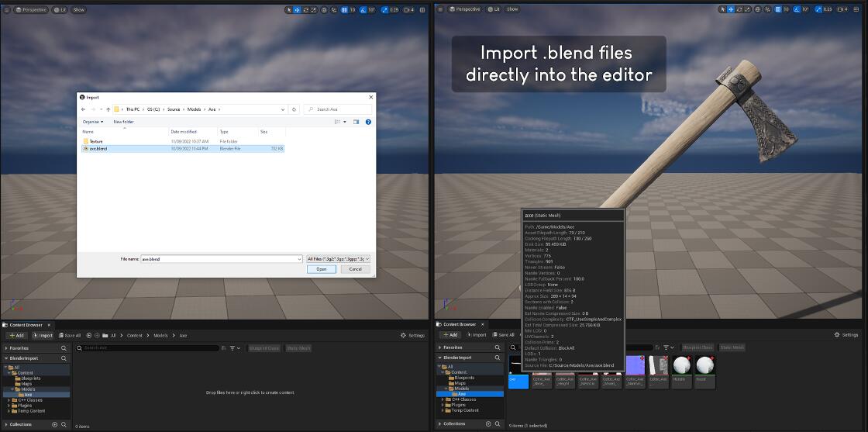The image size is (868, 432).
Task: Change Lit view mode in right viewport
Action: (494, 9)
